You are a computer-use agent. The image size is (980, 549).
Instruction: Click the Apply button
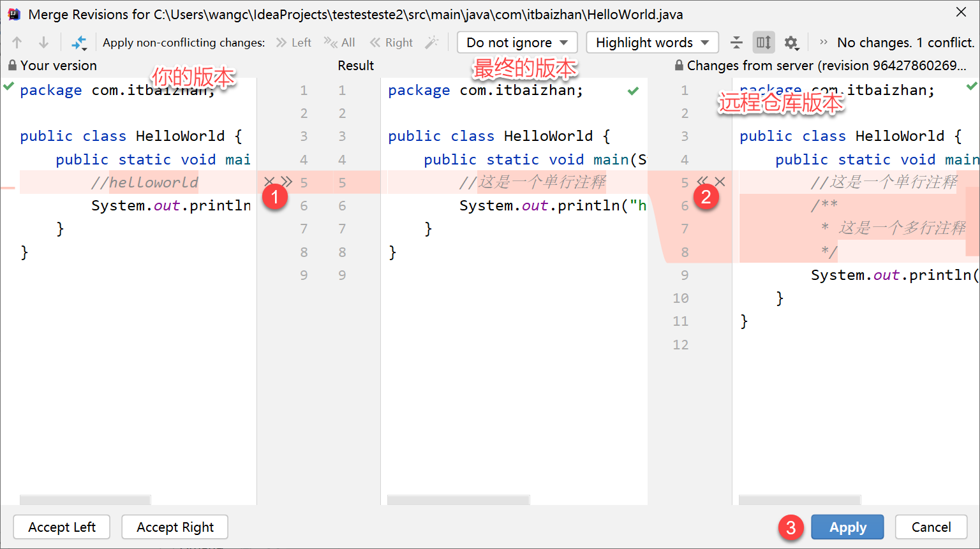(847, 527)
